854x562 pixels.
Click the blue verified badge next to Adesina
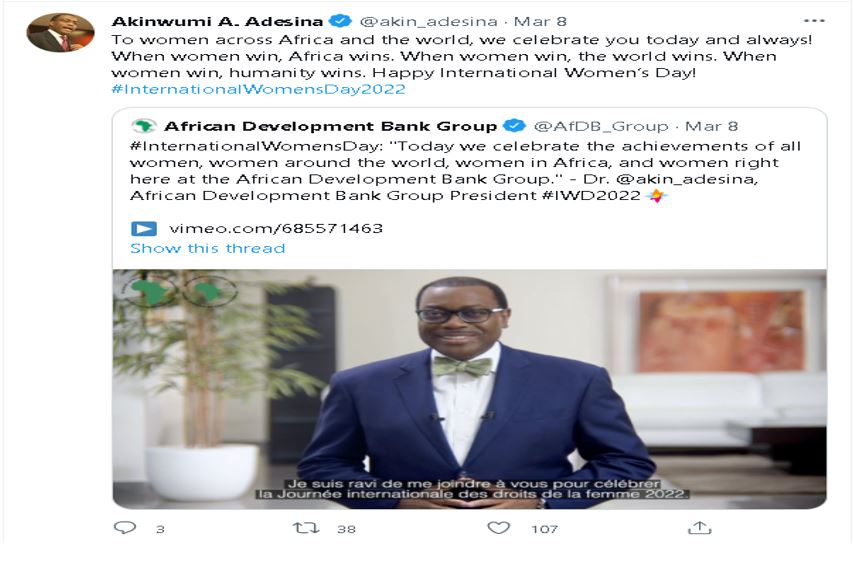click(x=340, y=21)
